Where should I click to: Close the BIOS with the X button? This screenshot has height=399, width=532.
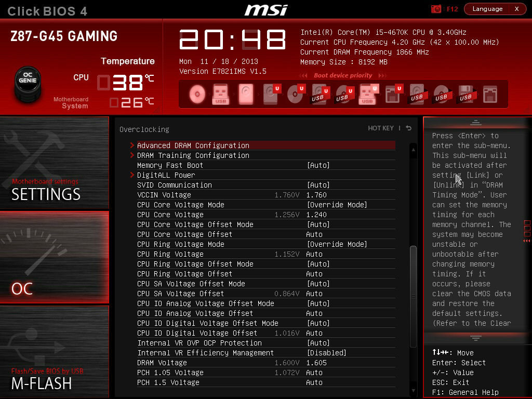517,9
